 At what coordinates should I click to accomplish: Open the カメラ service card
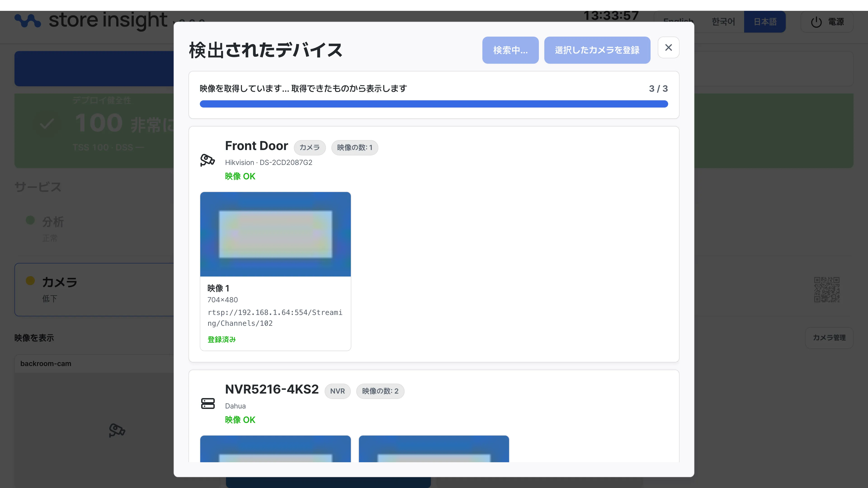94,290
